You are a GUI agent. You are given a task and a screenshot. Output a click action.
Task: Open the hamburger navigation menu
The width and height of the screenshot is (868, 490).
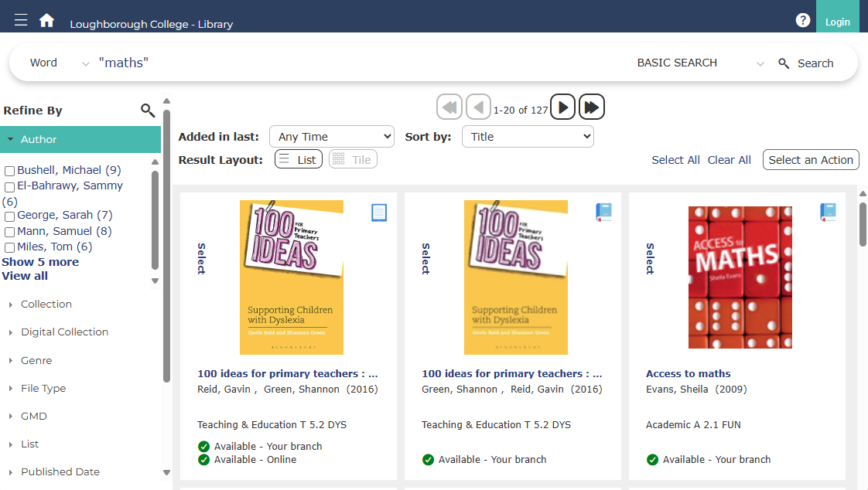pos(21,20)
